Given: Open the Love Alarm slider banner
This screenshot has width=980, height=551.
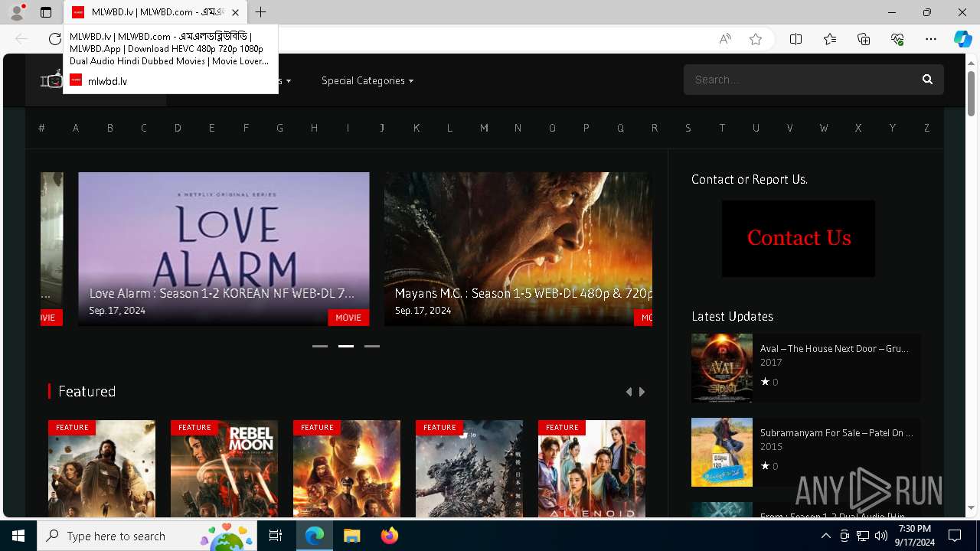Looking at the screenshot, I should pos(224,249).
